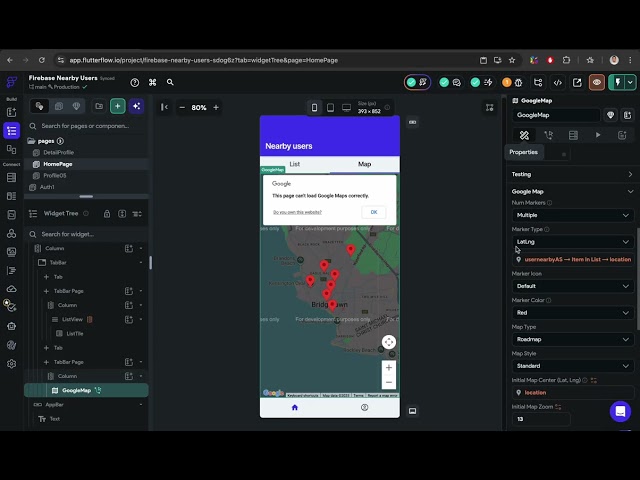Switch to the Map tab in preview
640x480 pixels.
tap(364, 164)
